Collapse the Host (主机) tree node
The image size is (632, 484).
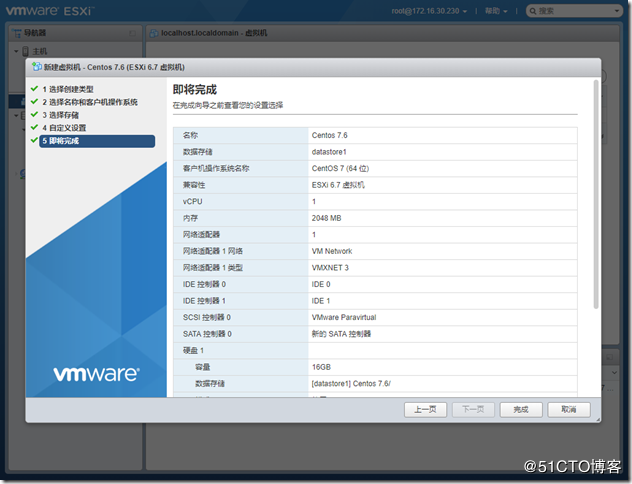coord(16,51)
